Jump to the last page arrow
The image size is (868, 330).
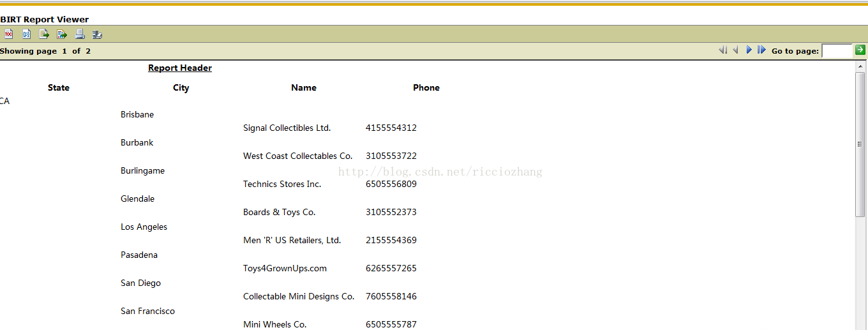[x=761, y=50]
